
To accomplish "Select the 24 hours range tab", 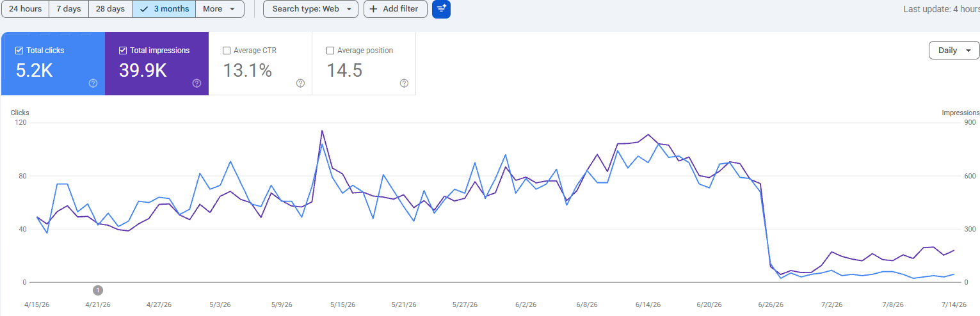I will 25,9.
